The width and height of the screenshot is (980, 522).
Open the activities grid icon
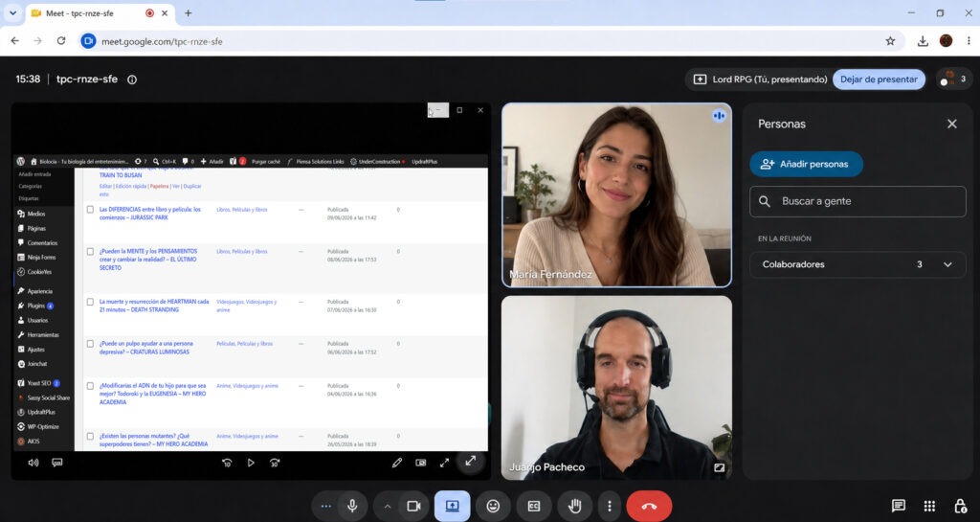pyautogui.click(x=929, y=506)
